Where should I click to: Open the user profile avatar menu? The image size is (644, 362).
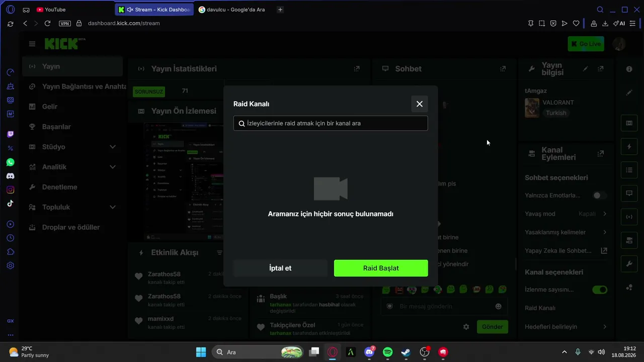(619, 44)
